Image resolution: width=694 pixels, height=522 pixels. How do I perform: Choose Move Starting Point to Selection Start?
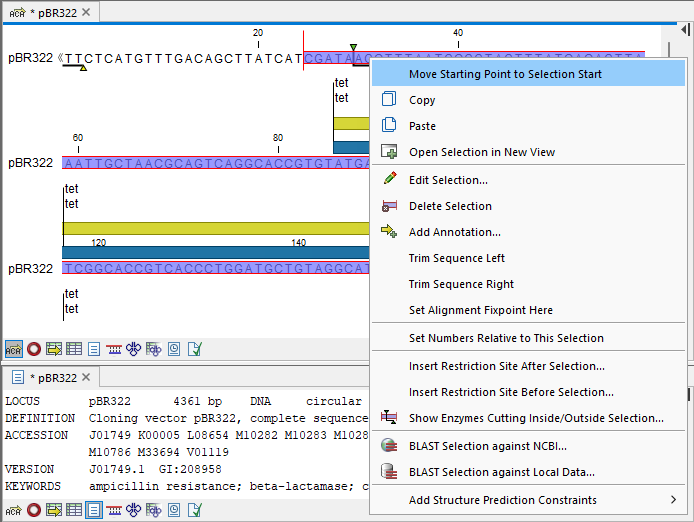(505, 74)
